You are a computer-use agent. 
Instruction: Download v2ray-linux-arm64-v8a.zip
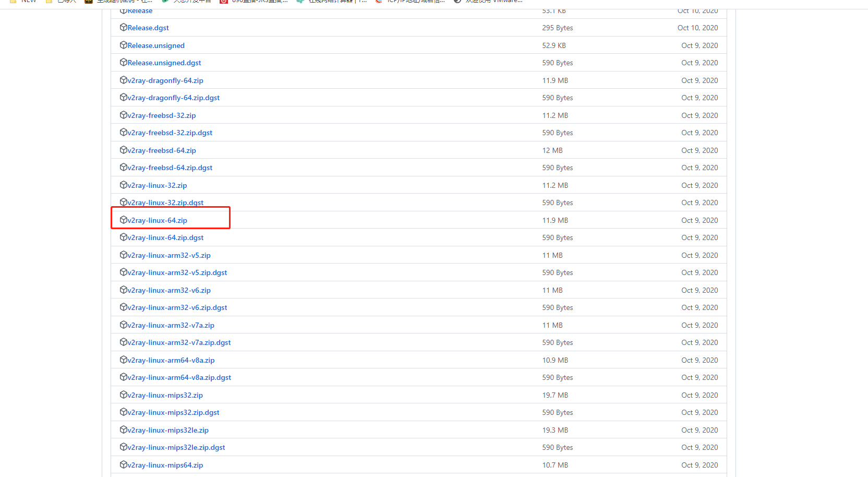171,360
